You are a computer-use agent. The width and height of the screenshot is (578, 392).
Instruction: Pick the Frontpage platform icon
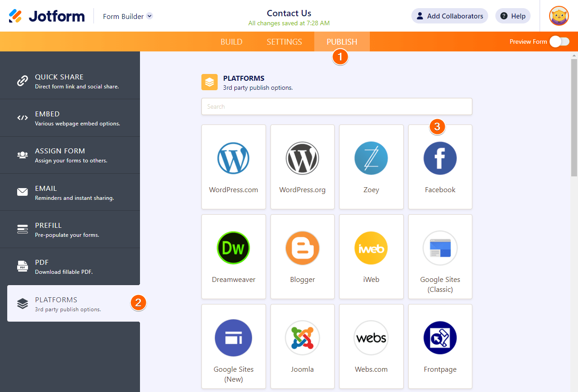pyautogui.click(x=440, y=337)
